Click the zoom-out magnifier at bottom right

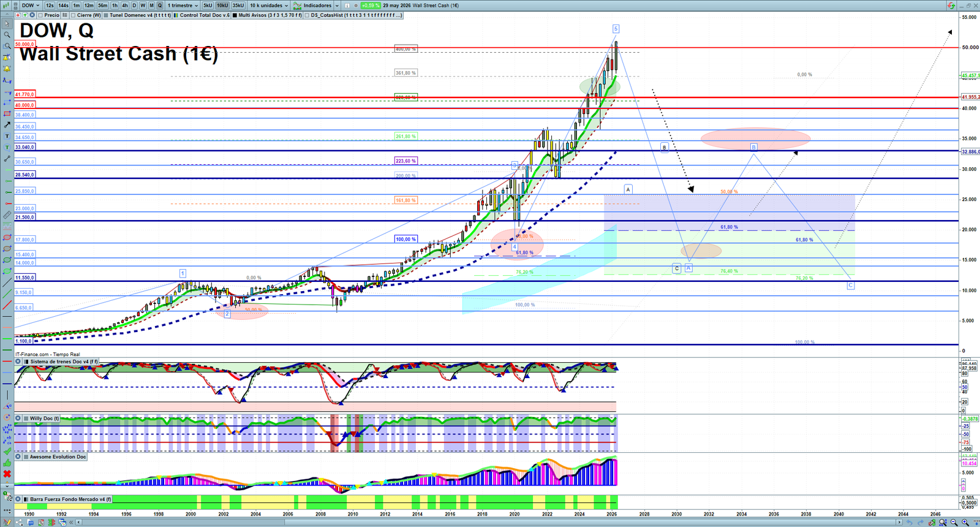click(x=954, y=522)
